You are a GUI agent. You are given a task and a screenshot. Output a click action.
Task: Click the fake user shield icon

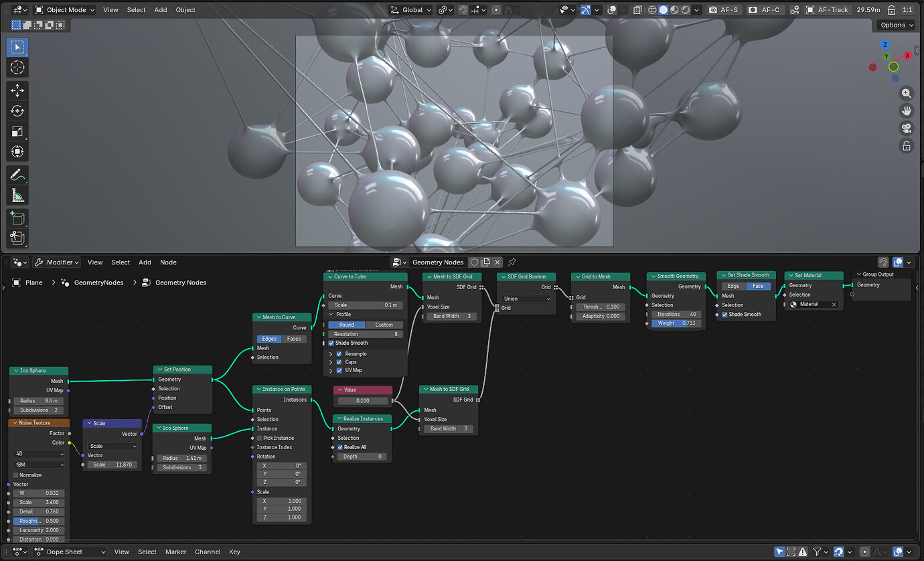474,262
